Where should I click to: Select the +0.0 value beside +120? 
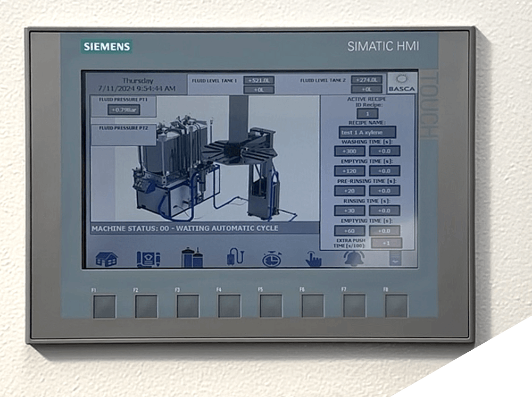tap(385, 171)
